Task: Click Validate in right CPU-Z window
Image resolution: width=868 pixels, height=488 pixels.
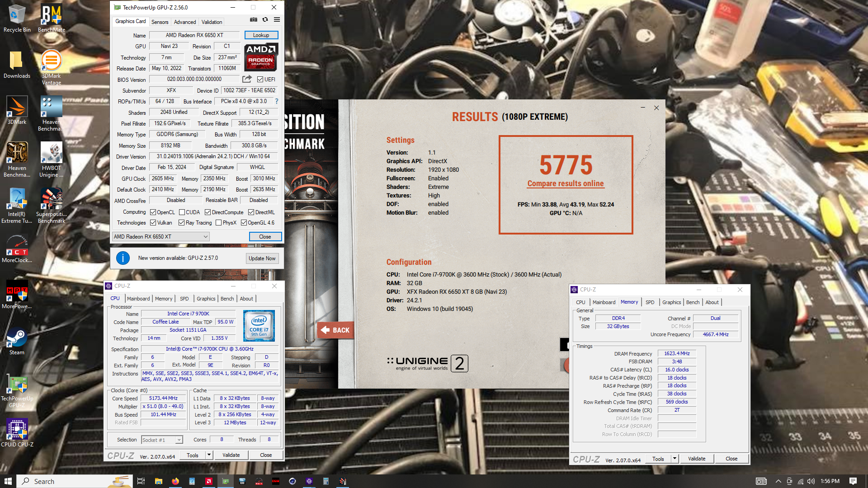Action: point(697,459)
